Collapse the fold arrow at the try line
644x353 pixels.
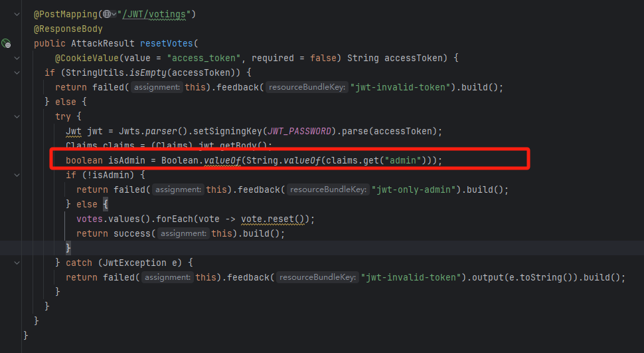pos(17,116)
